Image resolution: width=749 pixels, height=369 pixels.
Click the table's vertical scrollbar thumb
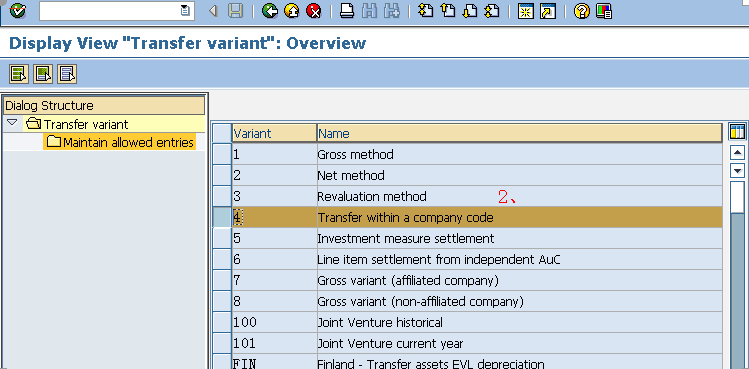point(738,197)
